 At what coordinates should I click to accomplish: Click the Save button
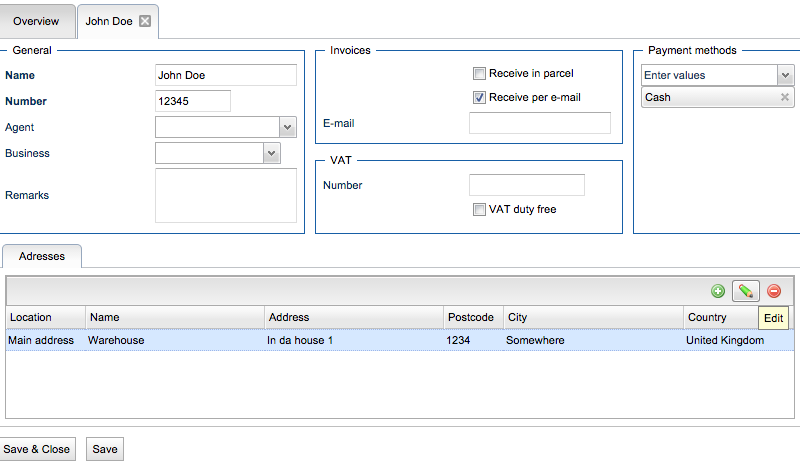point(105,449)
